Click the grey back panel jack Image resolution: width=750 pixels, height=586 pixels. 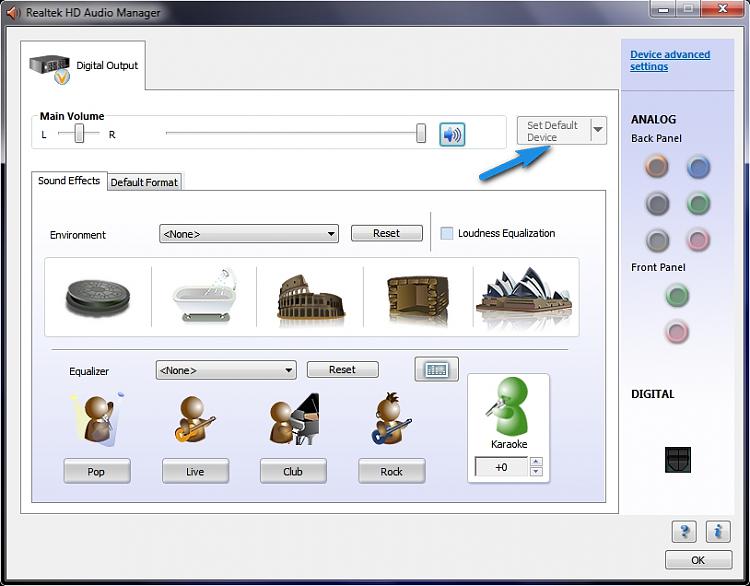coord(657,240)
